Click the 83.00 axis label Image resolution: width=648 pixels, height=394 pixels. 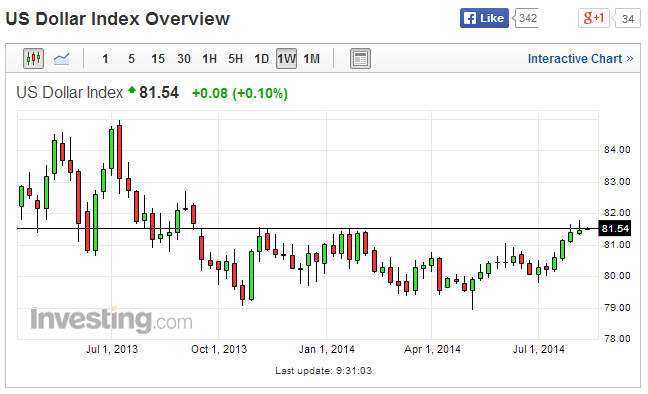[x=617, y=181]
